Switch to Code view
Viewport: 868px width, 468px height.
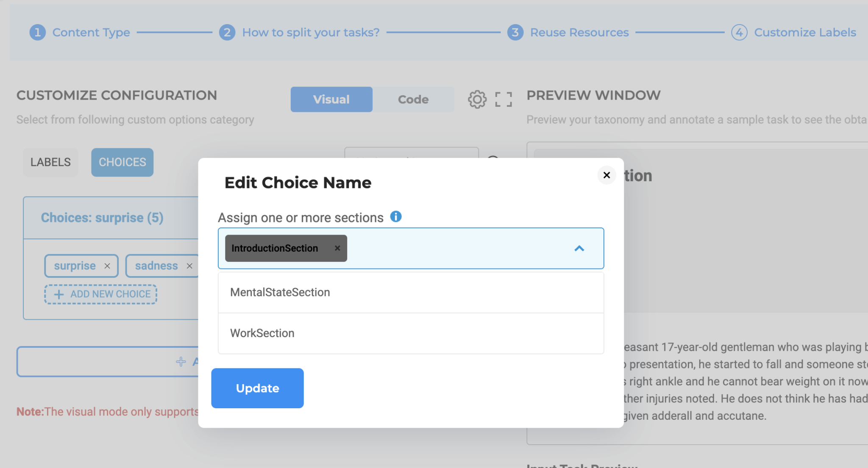[413, 99]
